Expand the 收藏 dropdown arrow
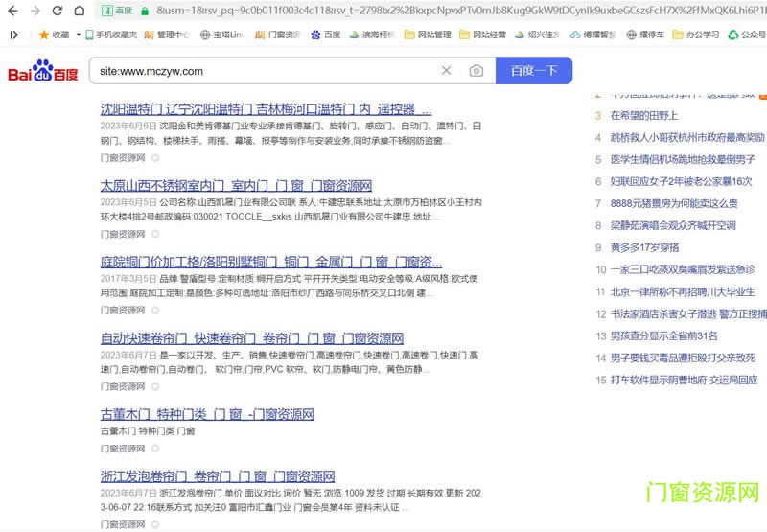This screenshot has width=767, height=532. click(79, 35)
